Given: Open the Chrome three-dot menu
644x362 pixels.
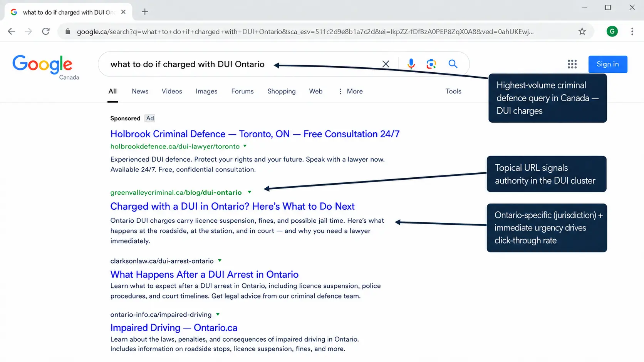Looking at the screenshot, I should pyautogui.click(x=632, y=32).
